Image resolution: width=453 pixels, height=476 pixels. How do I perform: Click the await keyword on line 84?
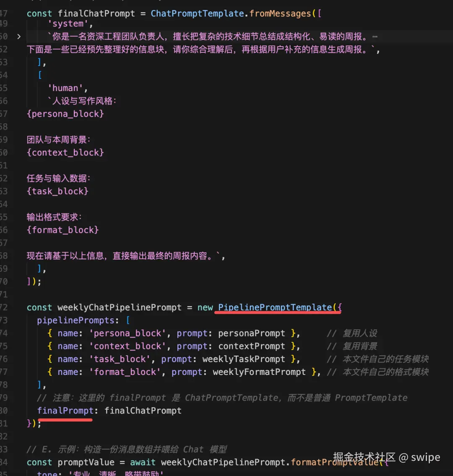click(143, 462)
